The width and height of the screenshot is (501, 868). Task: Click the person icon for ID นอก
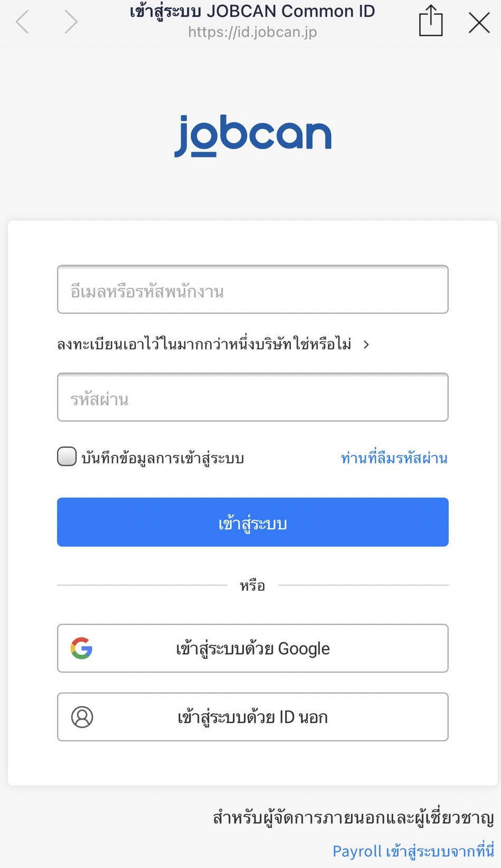point(82,717)
